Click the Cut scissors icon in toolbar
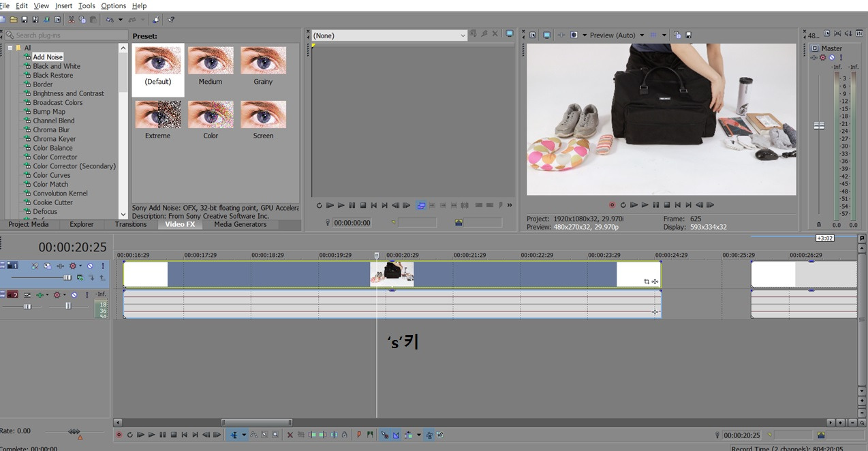The width and height of the screenshot is (868, 451). pyautogui.click(x=71, y=20)
